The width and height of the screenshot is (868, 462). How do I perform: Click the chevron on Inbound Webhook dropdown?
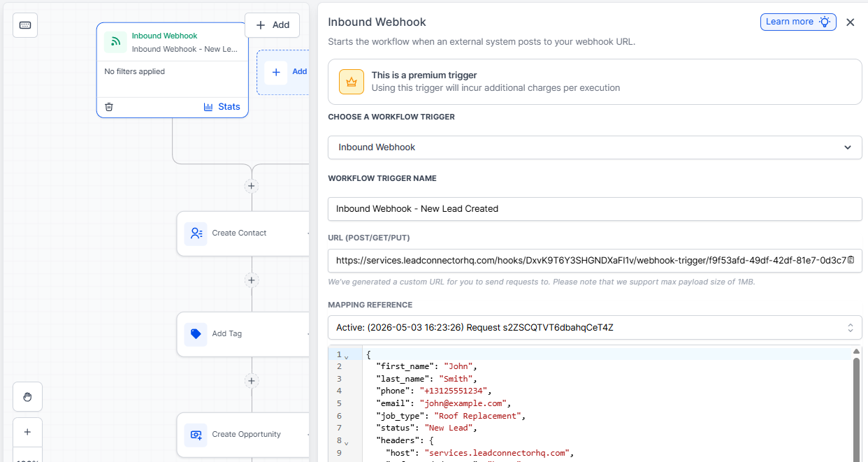pos(848,147)
